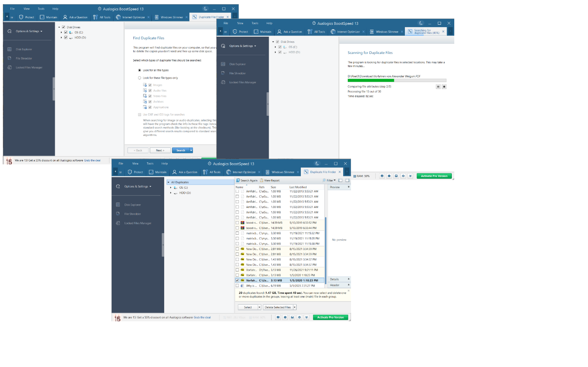Switch to the Windows Slimmer tab

point(284,172)
